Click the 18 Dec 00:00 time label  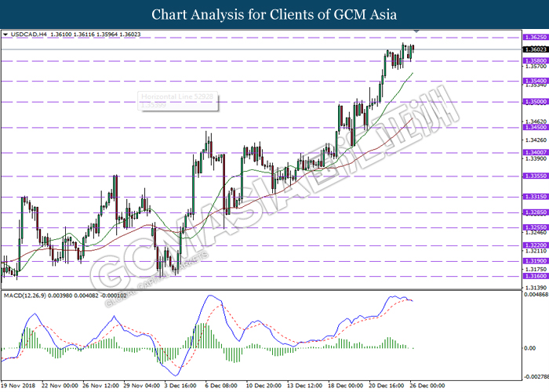tap(346, 386)
